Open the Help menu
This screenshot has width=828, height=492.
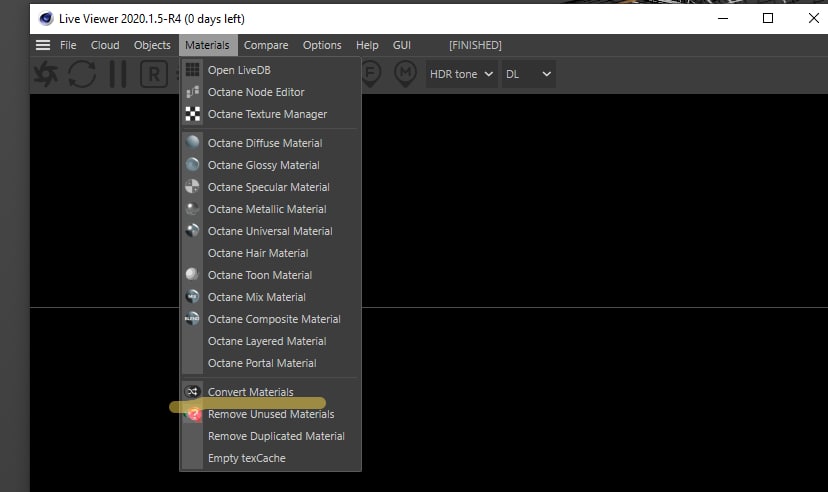[367, 45]
